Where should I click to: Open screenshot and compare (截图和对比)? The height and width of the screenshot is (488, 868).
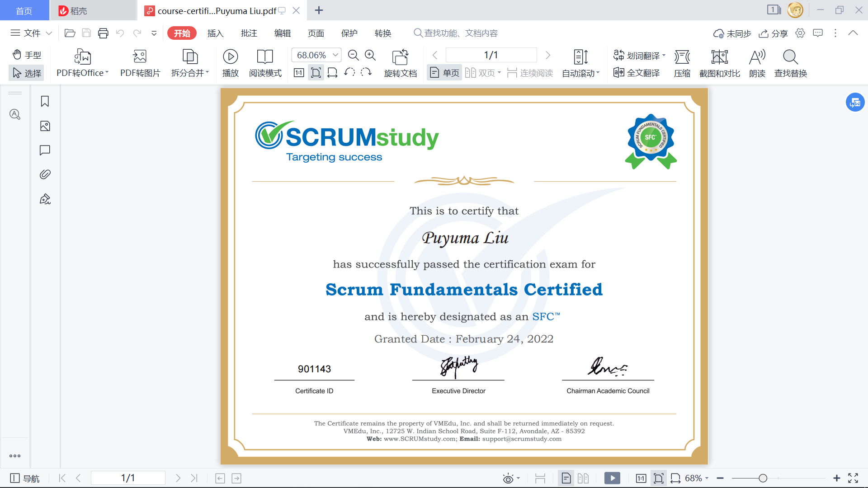[x=720, y=63]
